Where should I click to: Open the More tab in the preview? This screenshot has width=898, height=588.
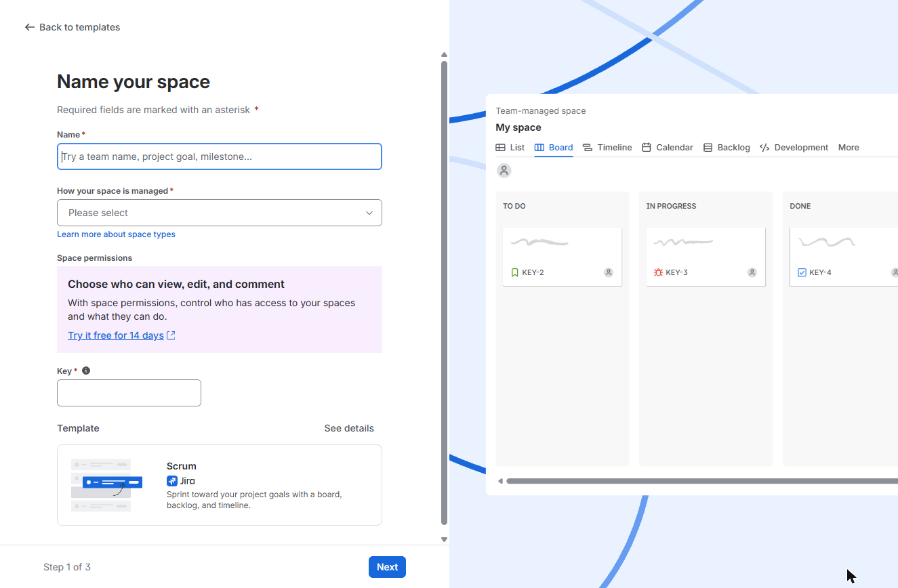click(x=849, y=148)
